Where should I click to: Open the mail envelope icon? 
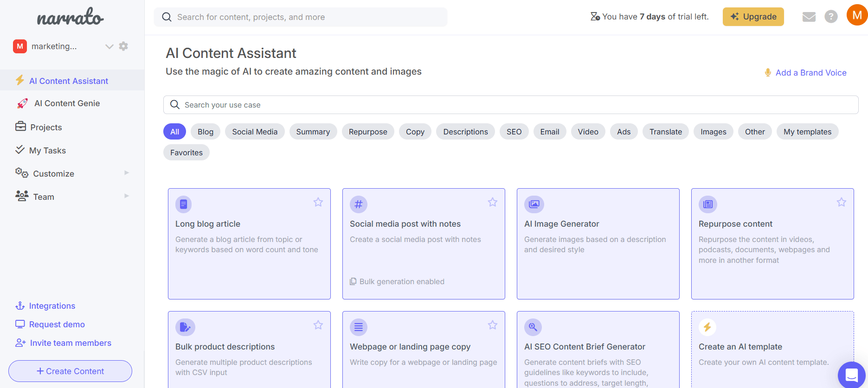tap(809, 17)
